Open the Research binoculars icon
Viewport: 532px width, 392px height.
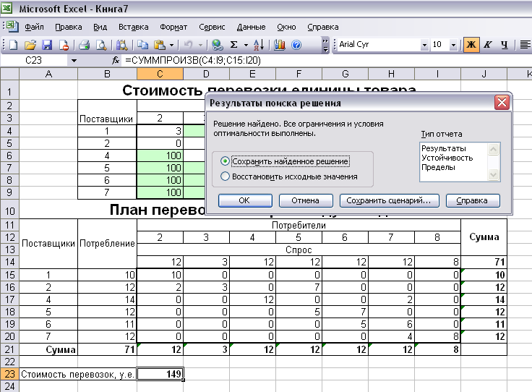(x=121, y=45)
